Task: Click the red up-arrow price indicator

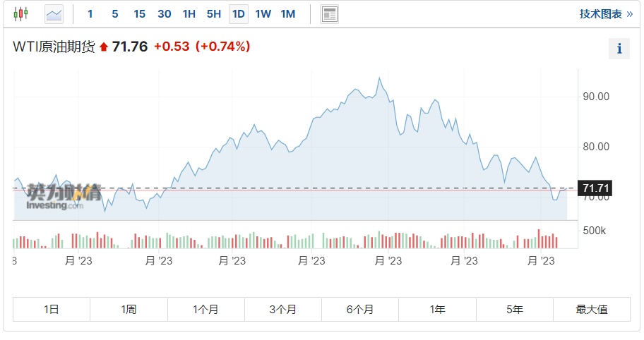Action: coord(104,47)
